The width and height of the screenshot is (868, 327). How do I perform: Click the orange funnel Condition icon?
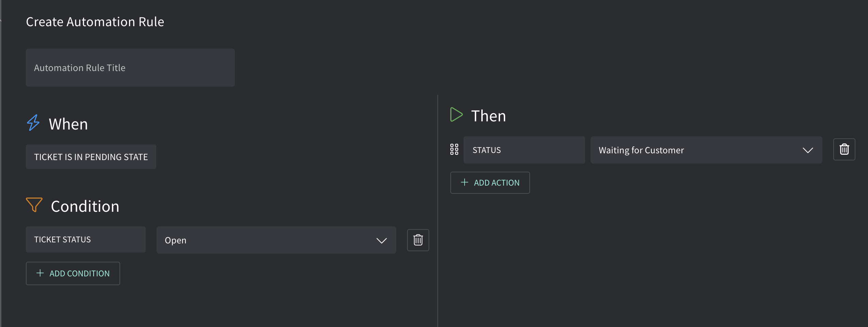(34, 205)
